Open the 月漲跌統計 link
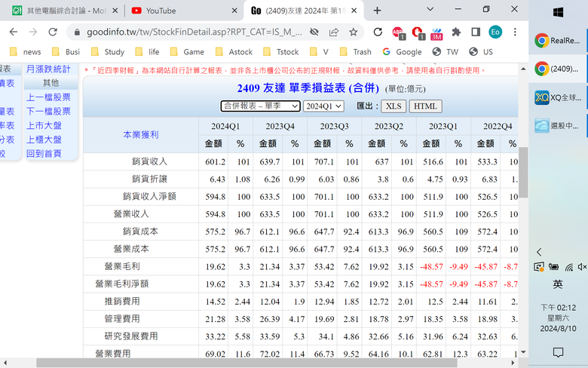This screenshot has width=588, height=368. [x=48, y=69]
